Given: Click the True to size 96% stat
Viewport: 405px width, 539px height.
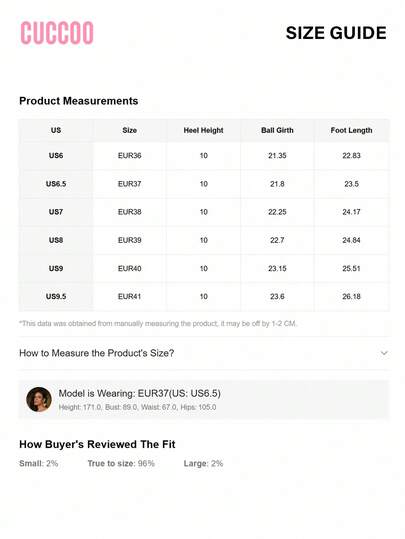Looking at the screenshot, I should click(121, 463).
